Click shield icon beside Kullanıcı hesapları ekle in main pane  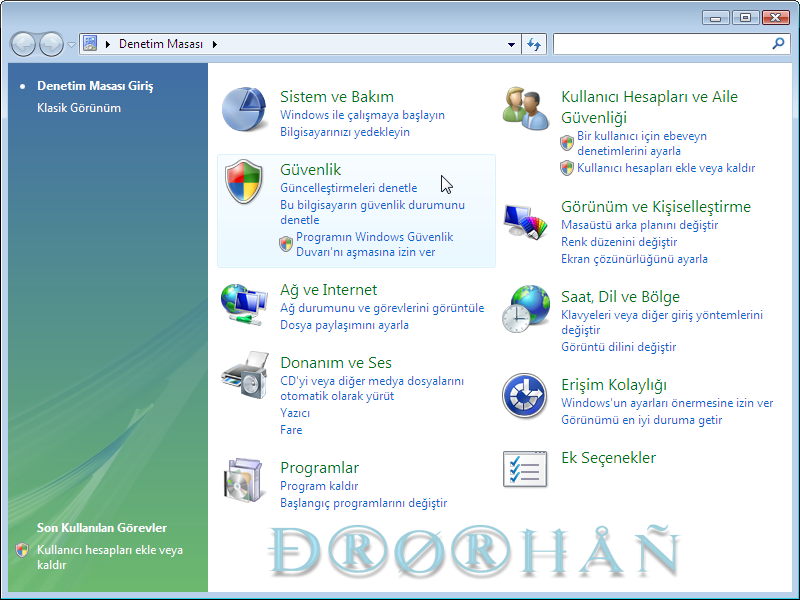coord(567,167)
